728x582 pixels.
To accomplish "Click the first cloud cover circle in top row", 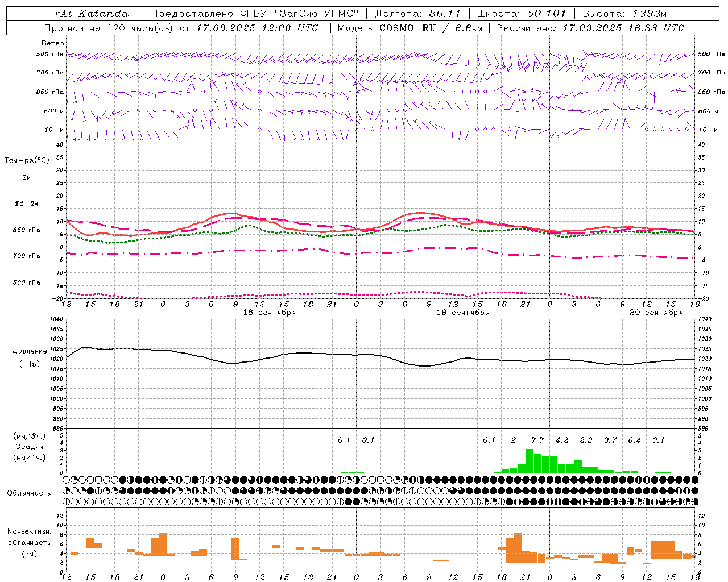I will [x=67, y=480].
